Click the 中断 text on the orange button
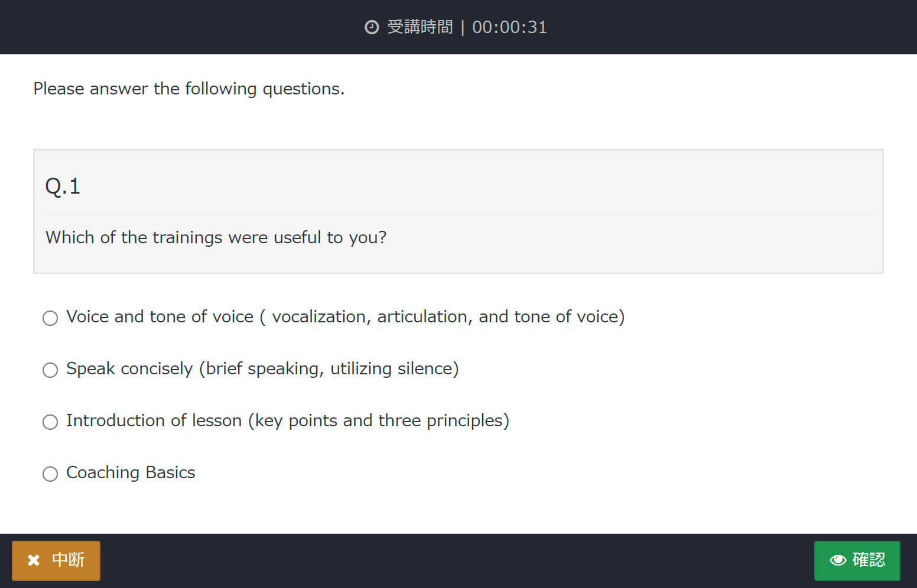Image resolution: width=917 pixels, height=588 pixels. [x=68, y=560]
